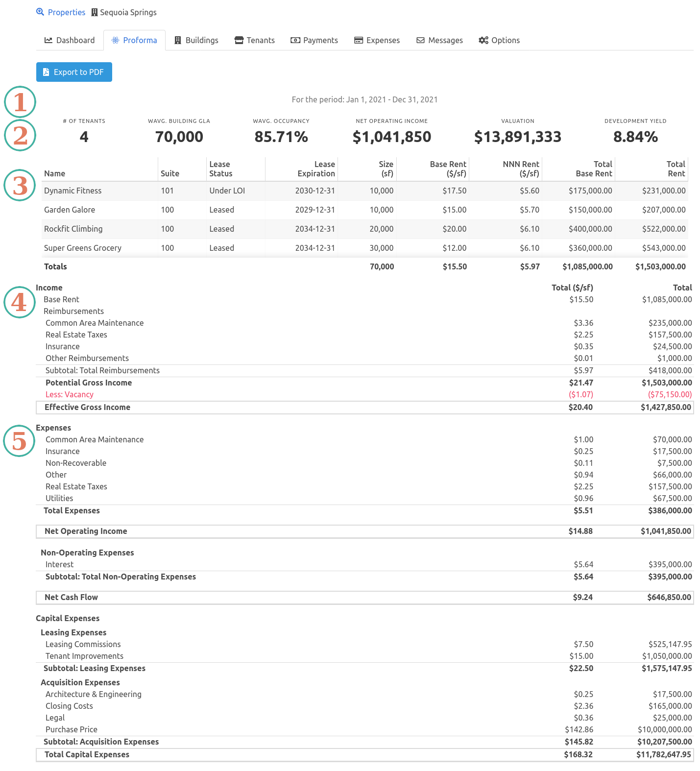Open the Payments tab
The height and width of the screenshot is (771, 700).
314,40
